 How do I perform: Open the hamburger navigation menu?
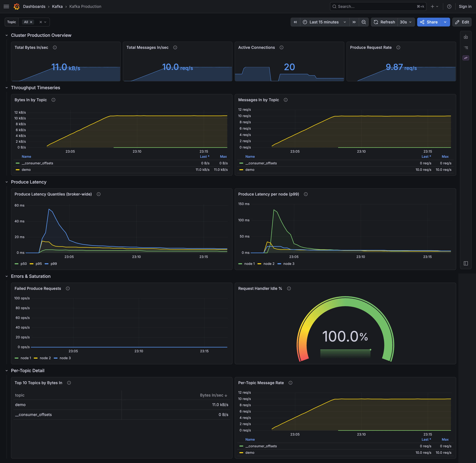point(6,7)
